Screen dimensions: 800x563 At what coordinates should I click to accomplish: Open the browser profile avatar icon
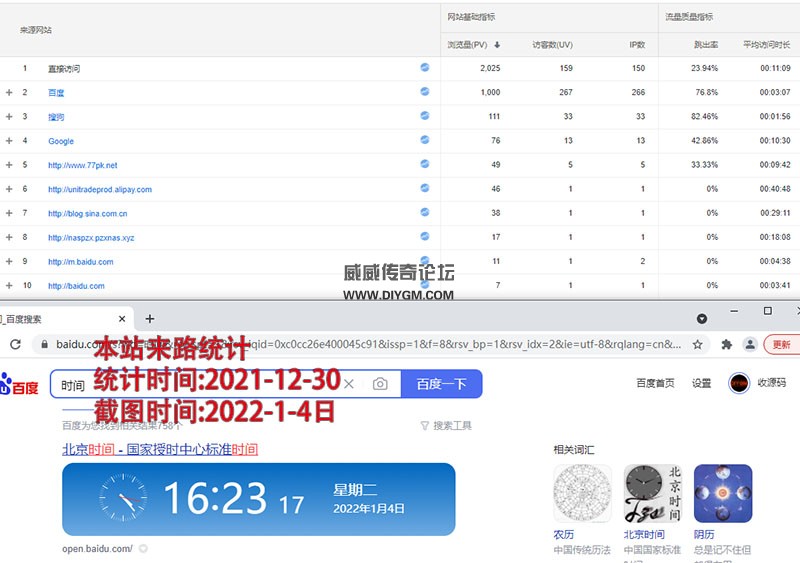(750, 345)
